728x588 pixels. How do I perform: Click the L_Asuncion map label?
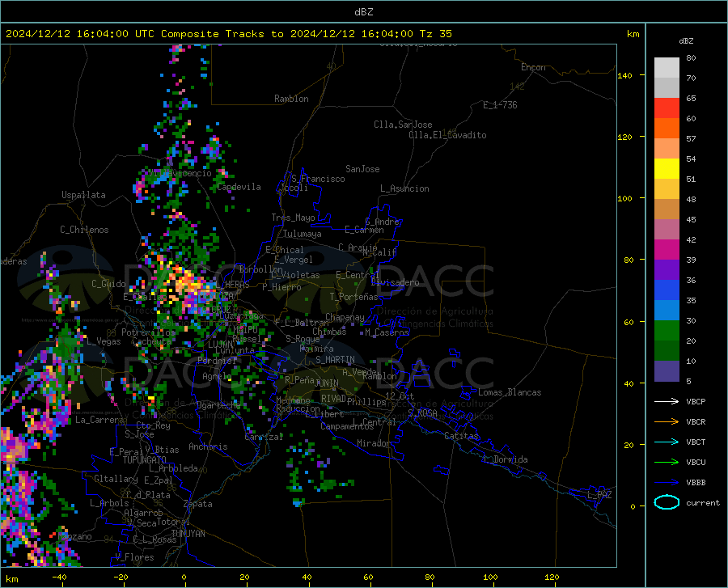click(x=404, y=188)
